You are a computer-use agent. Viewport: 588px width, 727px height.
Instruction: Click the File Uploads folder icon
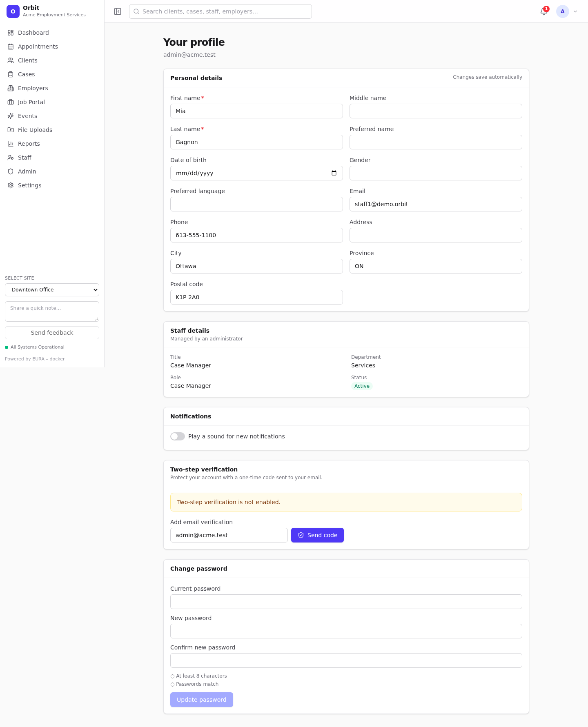pos(11,130)
